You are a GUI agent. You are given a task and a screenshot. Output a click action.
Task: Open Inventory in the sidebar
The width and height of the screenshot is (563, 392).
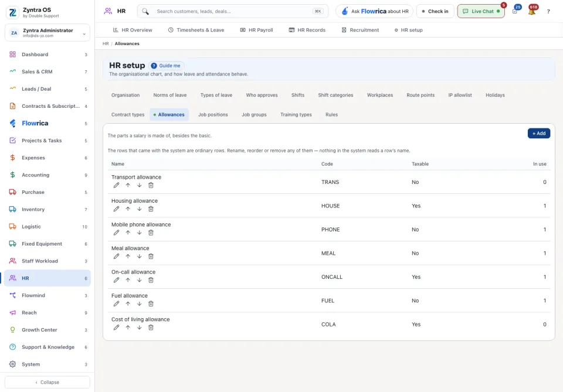tap(48, 209)
